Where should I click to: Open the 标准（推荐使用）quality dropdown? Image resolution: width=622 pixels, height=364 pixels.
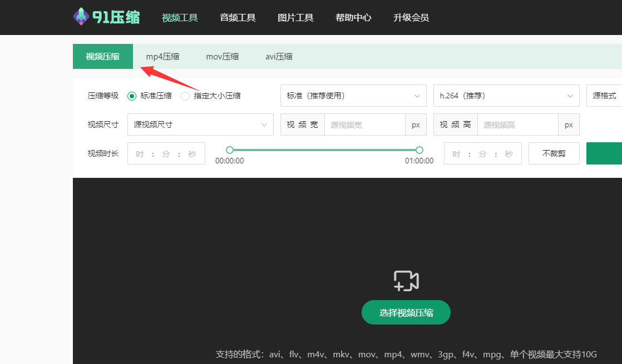353,96
